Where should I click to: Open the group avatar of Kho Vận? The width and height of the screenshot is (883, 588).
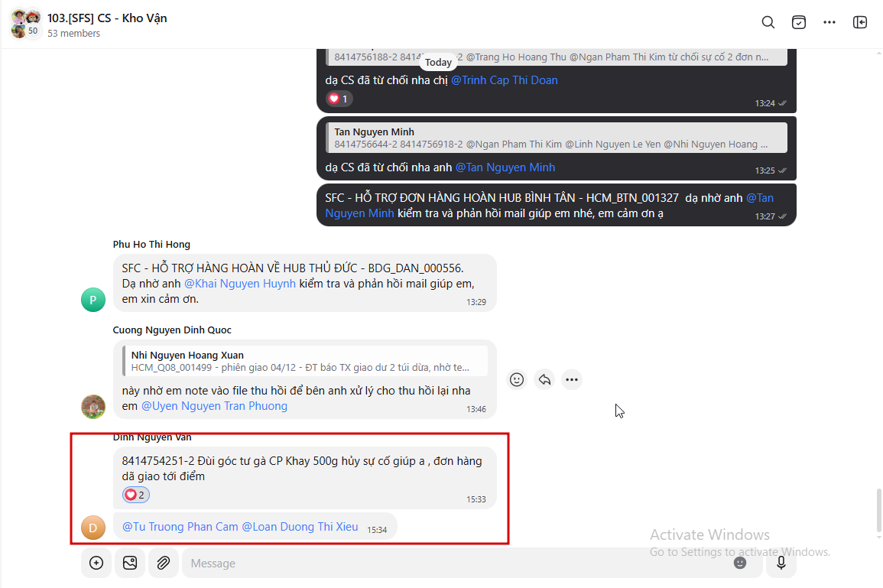coord(25,24)
